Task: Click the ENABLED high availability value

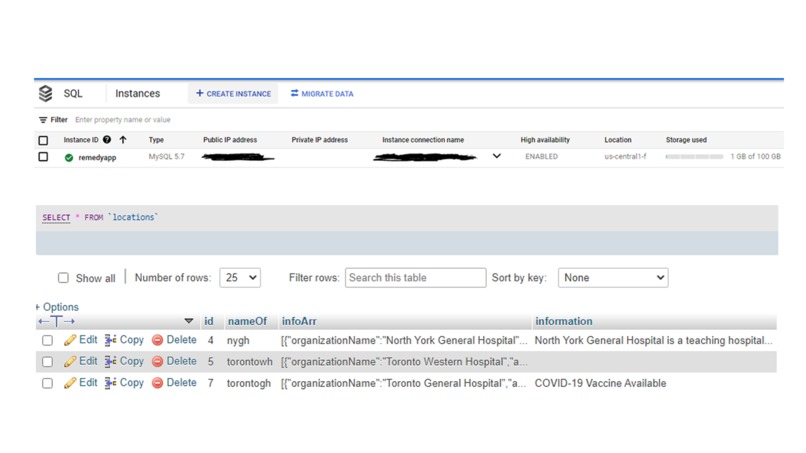Action: point(541,156)
